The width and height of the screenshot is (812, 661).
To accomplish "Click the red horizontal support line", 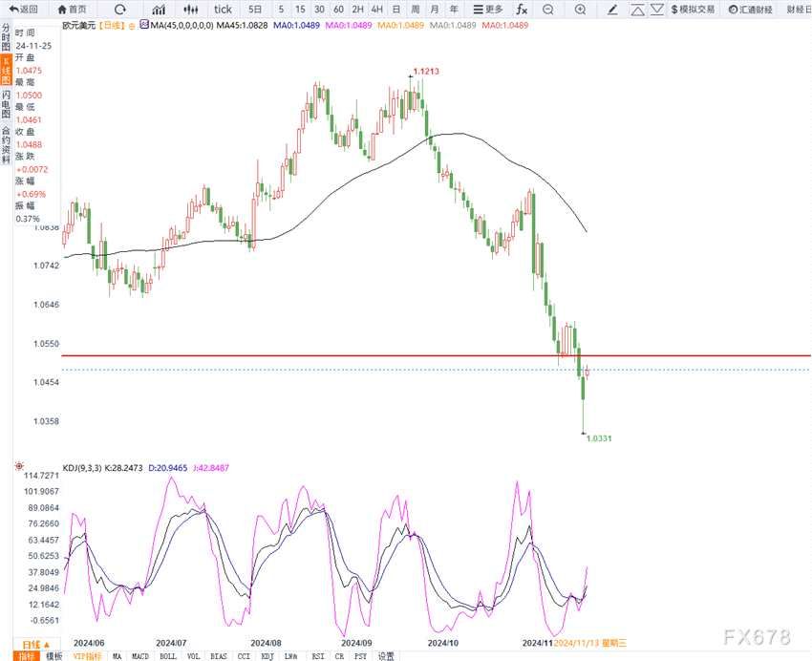I will click(x=382, y=355).
